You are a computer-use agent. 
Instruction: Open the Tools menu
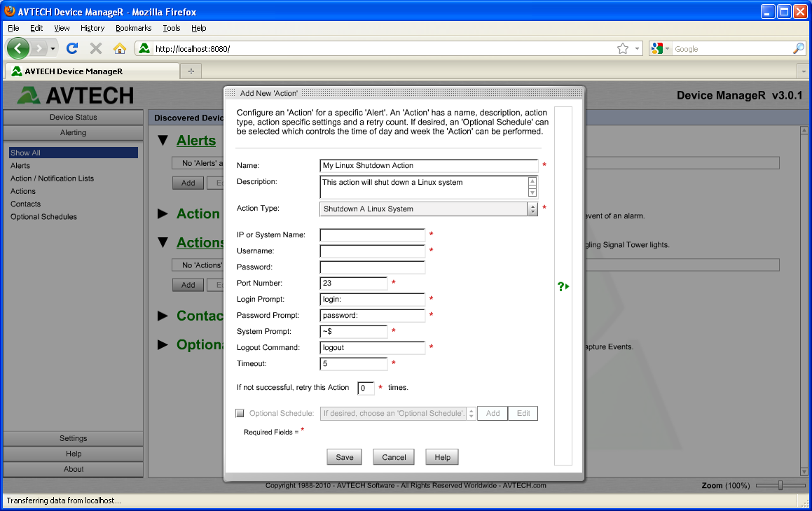pyautogui.click(x=172, y=28)
